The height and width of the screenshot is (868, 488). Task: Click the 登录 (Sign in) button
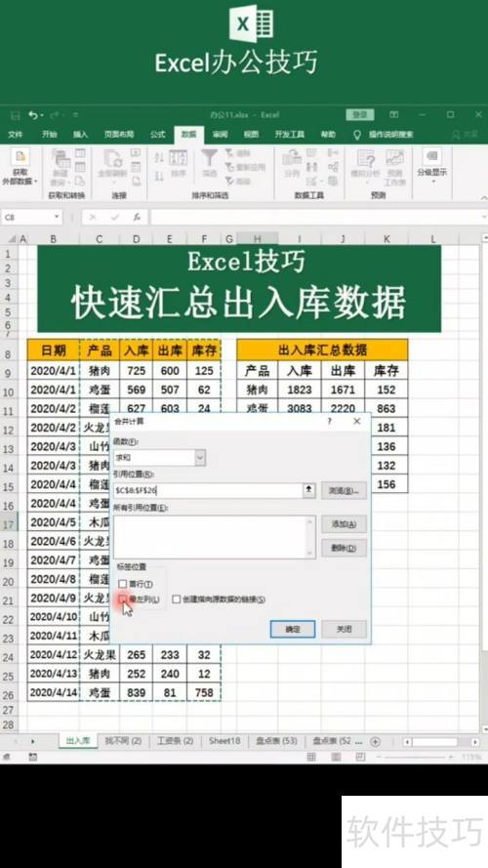360,114
